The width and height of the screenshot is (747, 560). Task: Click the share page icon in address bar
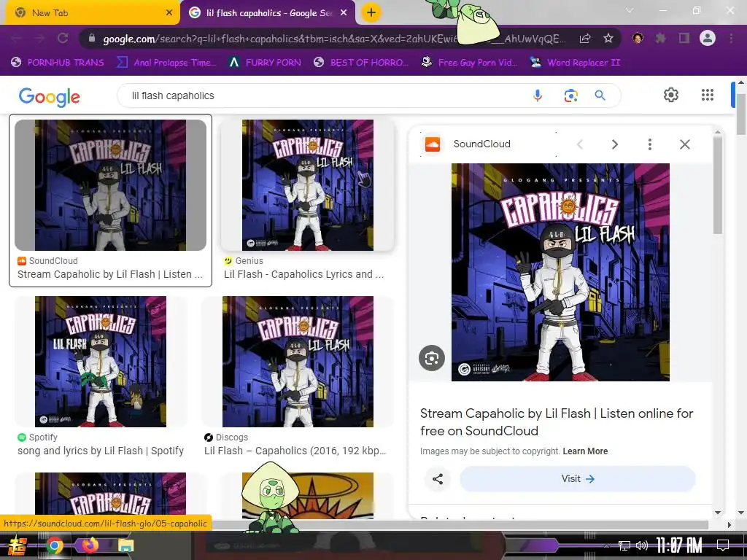pos(585,39)
